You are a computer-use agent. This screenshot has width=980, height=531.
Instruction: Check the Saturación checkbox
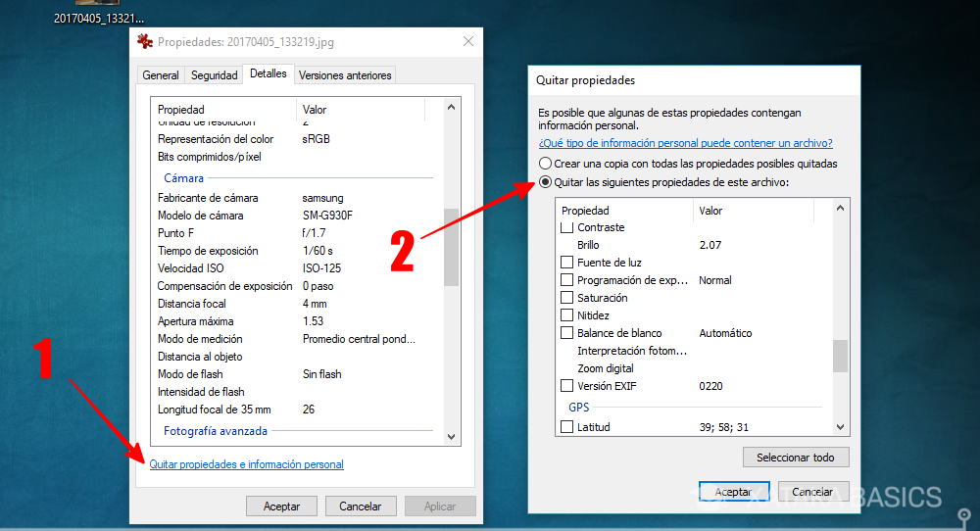[x=566, y=298]
